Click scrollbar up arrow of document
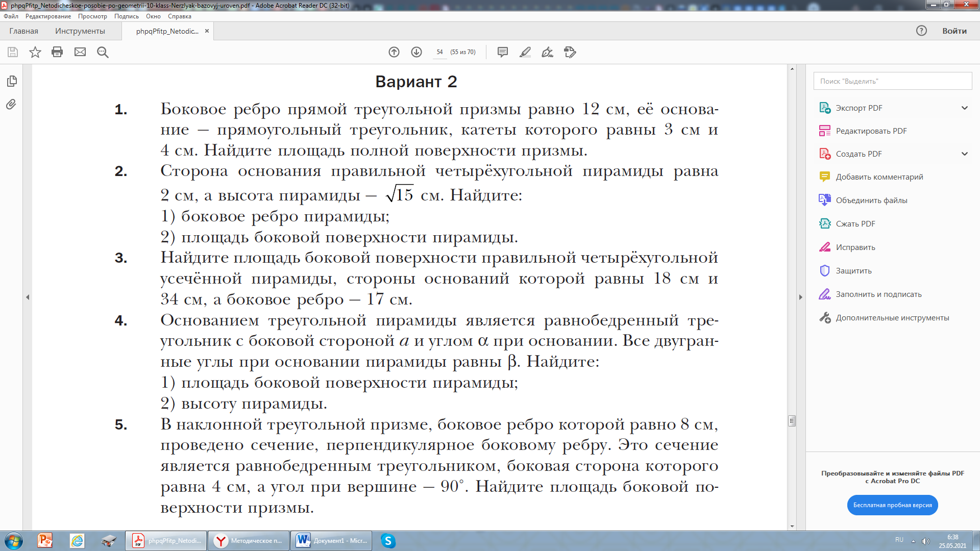Viewport: 980px width, 551px height. [792, 68]
